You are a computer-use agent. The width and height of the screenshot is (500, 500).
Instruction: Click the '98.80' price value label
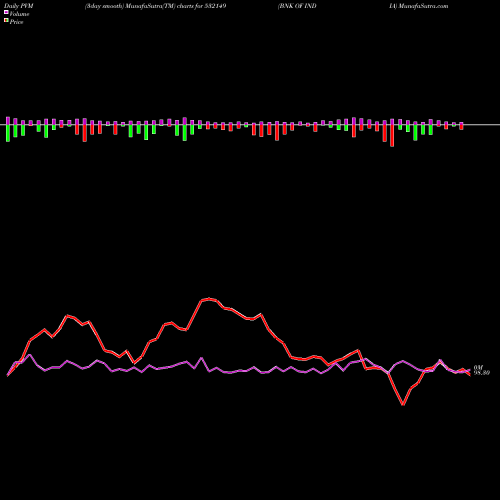tap(482, 373)
